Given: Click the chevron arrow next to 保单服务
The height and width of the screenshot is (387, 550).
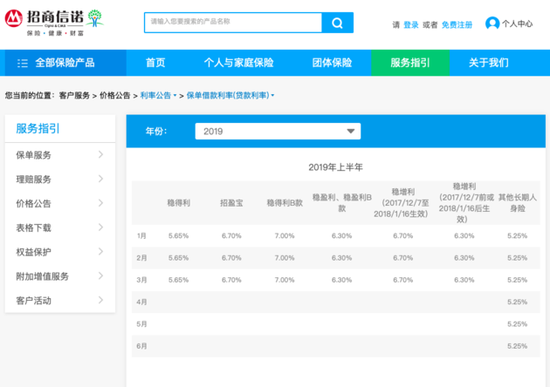Looking at the screenshot, I should tap(101, 155).
